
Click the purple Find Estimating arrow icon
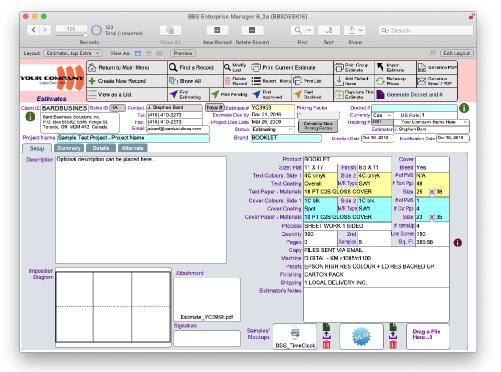tap(174, 94)
